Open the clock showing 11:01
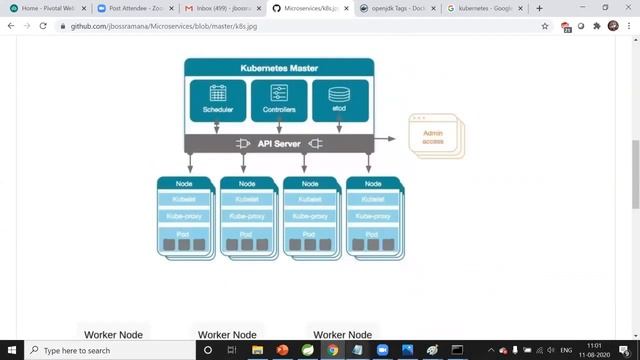 tap(594, 350)
